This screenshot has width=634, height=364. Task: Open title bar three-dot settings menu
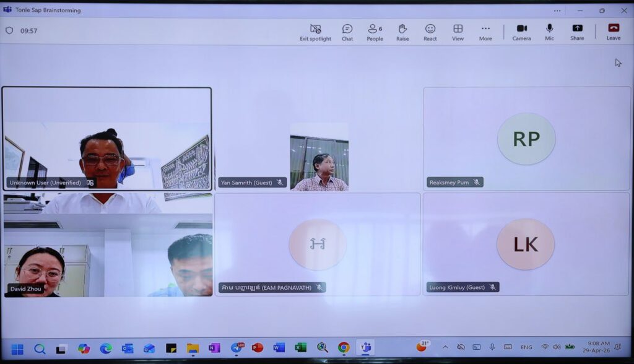(x=557, y=11)
